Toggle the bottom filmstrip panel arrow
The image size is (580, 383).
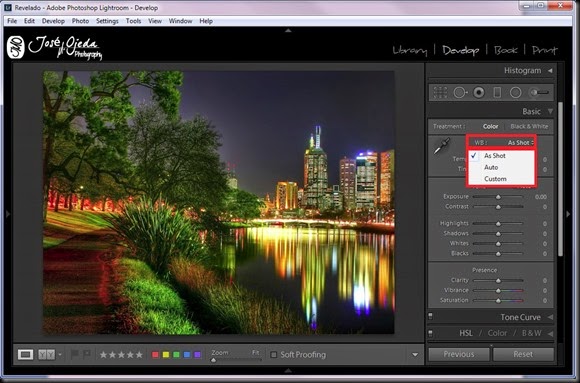click(288, 370)
